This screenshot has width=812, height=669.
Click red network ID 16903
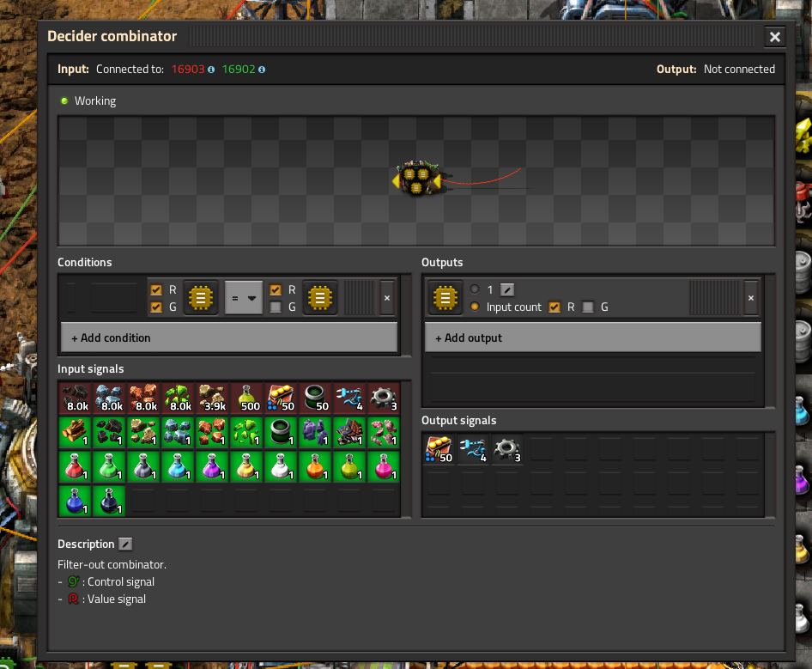(x=188, y=70)
